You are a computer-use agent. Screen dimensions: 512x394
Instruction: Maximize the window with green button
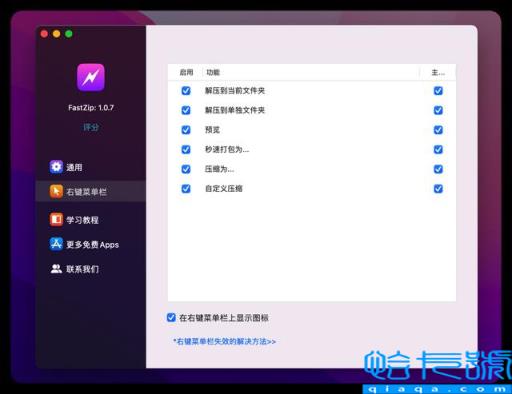69,34
